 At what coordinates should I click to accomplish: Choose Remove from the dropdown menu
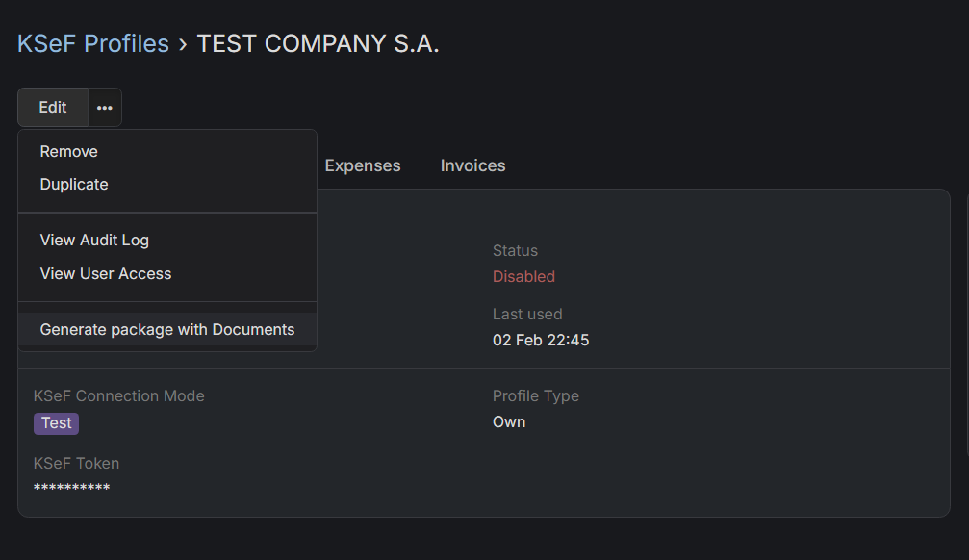point(69,152)
